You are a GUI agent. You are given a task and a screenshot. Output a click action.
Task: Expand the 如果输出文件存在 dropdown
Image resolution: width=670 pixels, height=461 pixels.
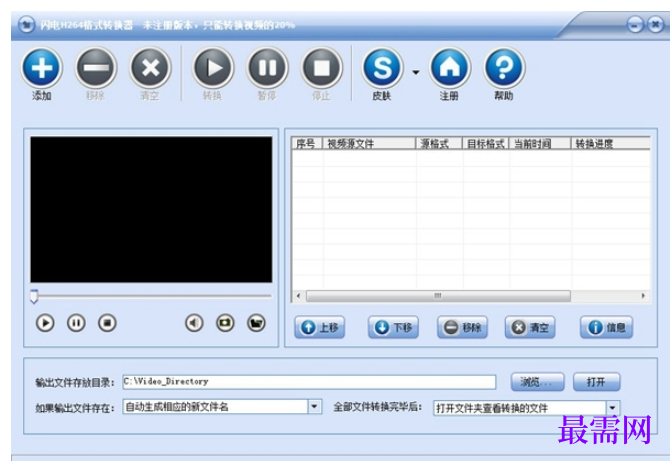click(314, 407)
